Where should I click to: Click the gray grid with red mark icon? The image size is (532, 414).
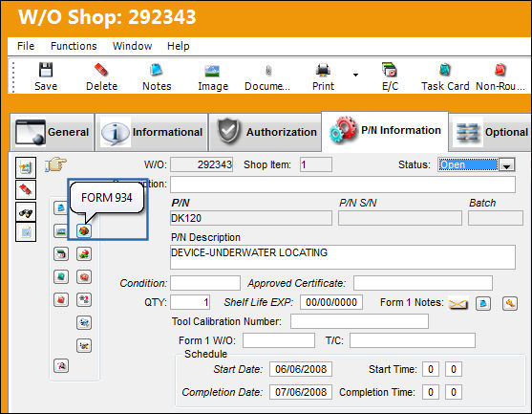[x=84, y=299]
